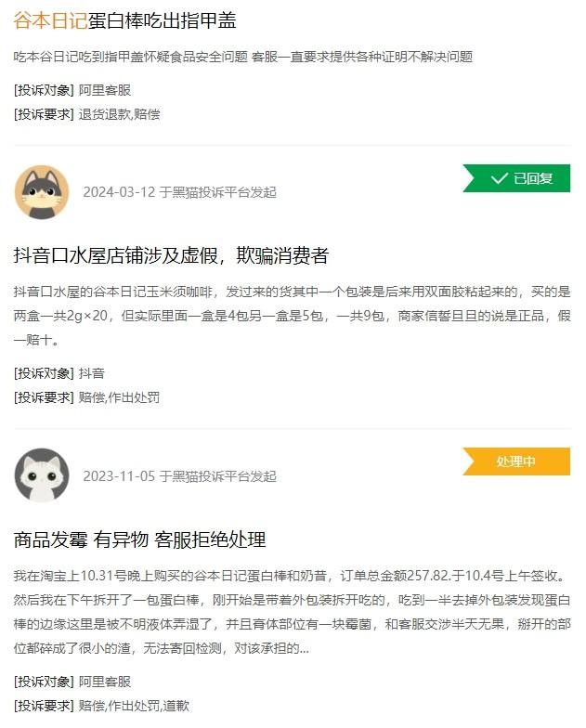This screenshot has height=728, width=586.
Task: Open 商品发霉 有异物 客服拒绝处理 title
Action: click(x=139, y=539)
